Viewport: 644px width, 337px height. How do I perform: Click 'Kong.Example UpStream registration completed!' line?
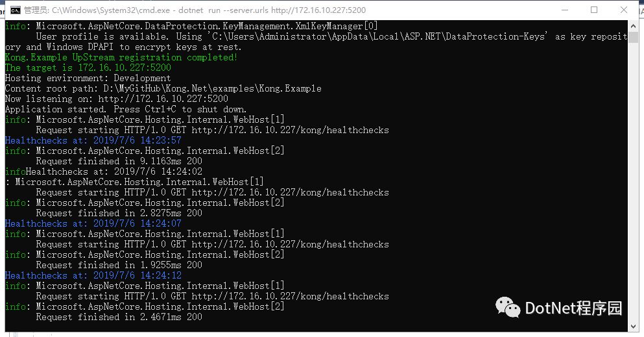[x=121, y=57]
